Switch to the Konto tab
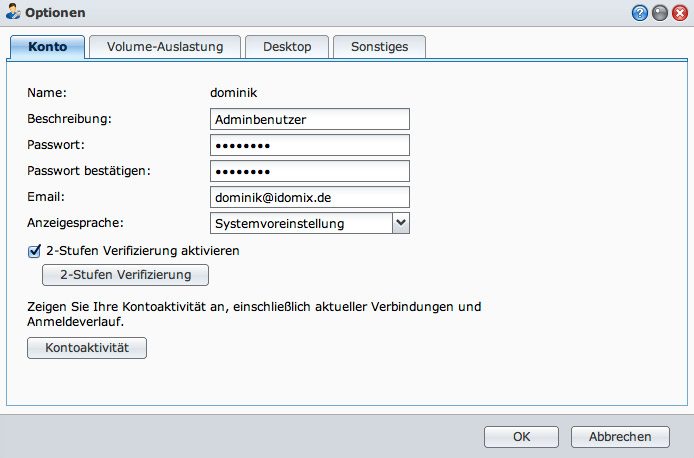This screenshot has height=458, width=694. [47, 47]
